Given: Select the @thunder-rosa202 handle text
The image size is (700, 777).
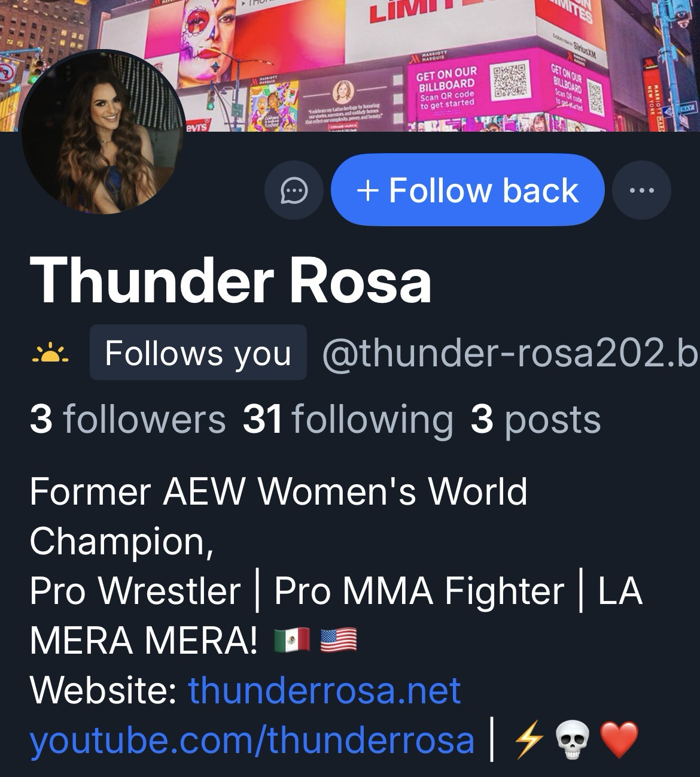Looking at the screenshot, I should (x=510, y=353).
